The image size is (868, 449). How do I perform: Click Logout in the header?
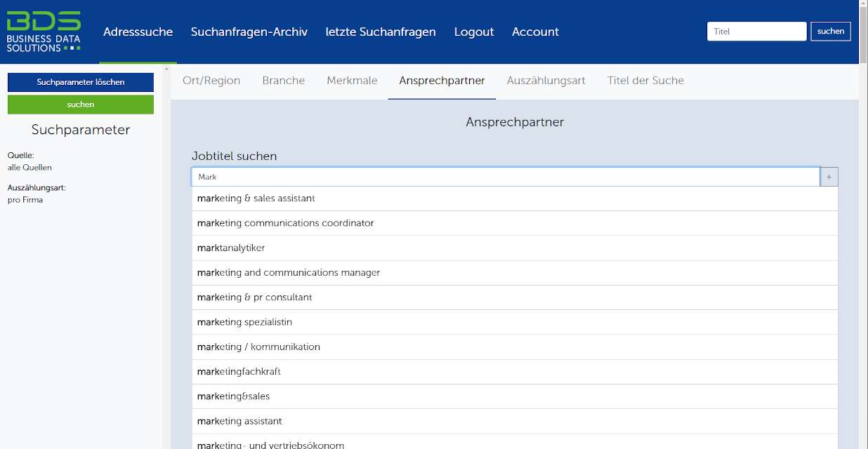click(x=474, y=32)
